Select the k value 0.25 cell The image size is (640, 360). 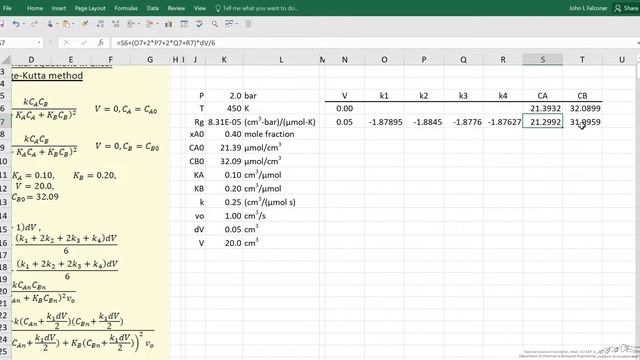224,202
